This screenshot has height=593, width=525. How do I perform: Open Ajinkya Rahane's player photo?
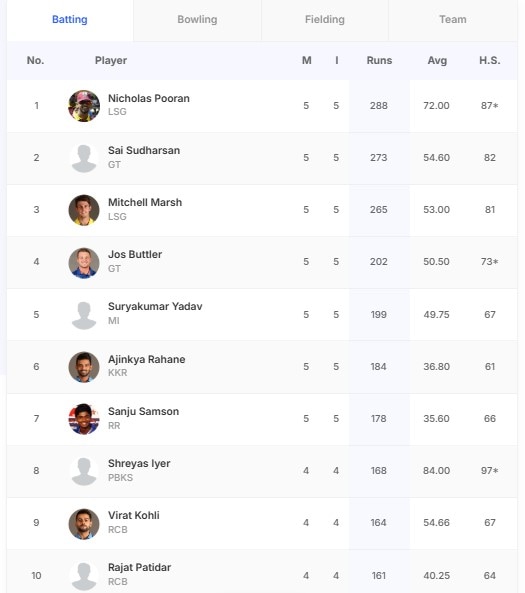(x=84, y=367)
